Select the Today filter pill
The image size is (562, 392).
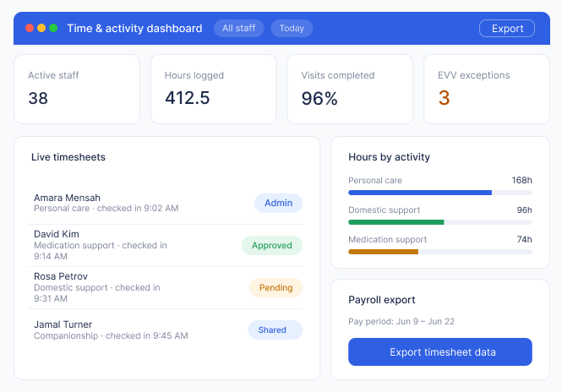click(292, 29)
